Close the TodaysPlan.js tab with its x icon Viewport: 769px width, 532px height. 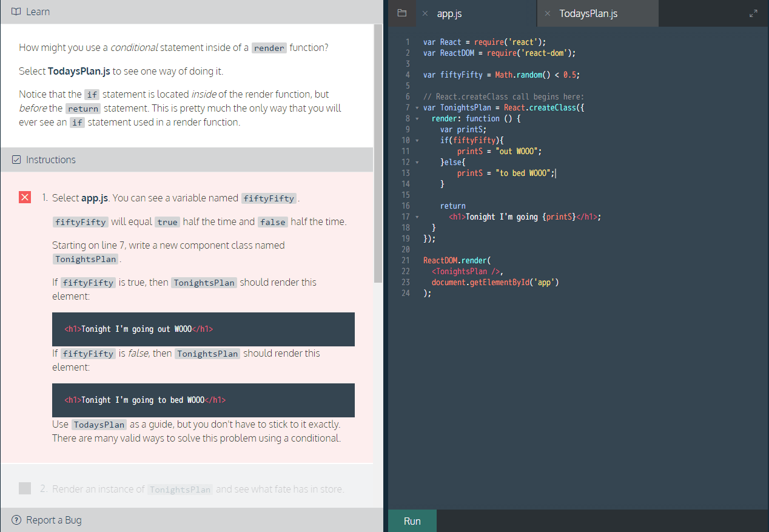click(548, 13)
